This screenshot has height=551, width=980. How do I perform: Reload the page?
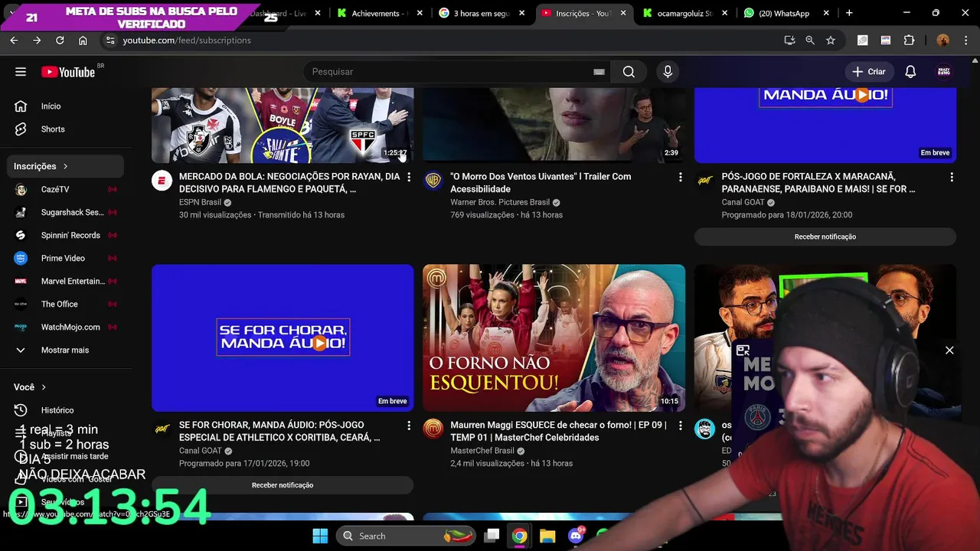[x=60, y=41]
